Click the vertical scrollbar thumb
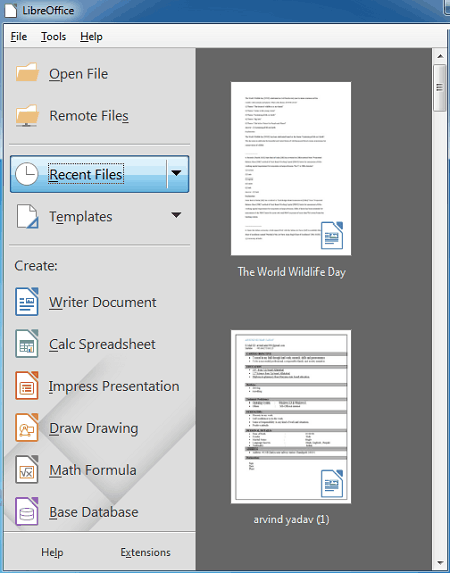 [439, 88]
